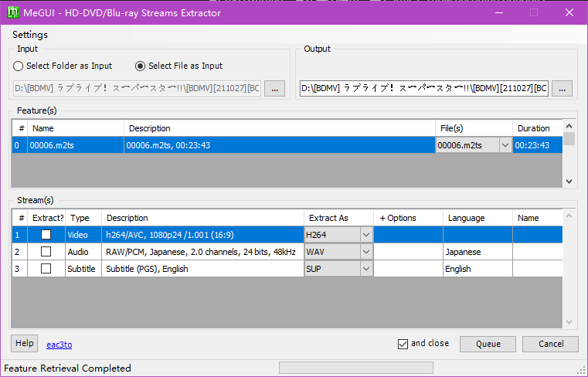The width and height of the screenshot is (588, 377).
Task: Choose Select File as Input radio button
Action: click(140, 66)
